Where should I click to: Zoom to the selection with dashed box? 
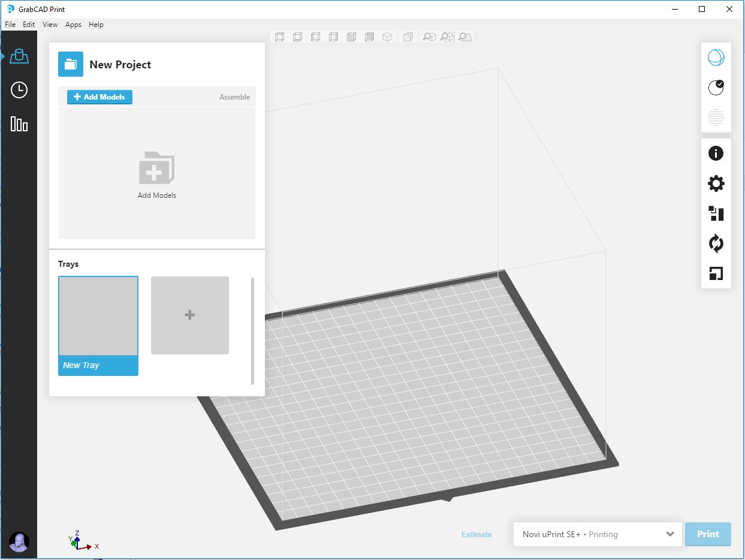click(x=447, y=37)
